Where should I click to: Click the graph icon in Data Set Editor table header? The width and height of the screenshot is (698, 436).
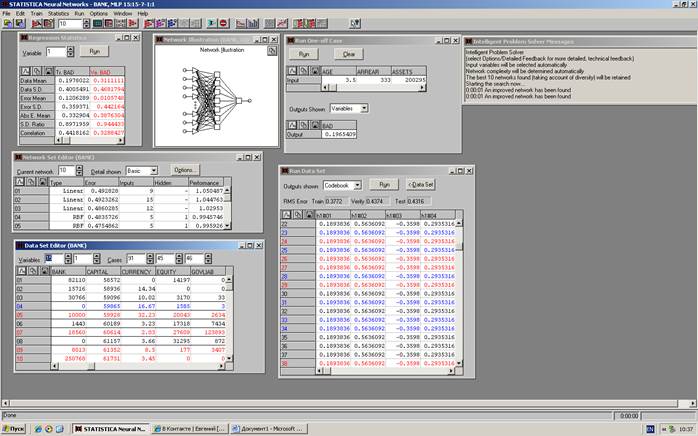(x=21, y=271)
